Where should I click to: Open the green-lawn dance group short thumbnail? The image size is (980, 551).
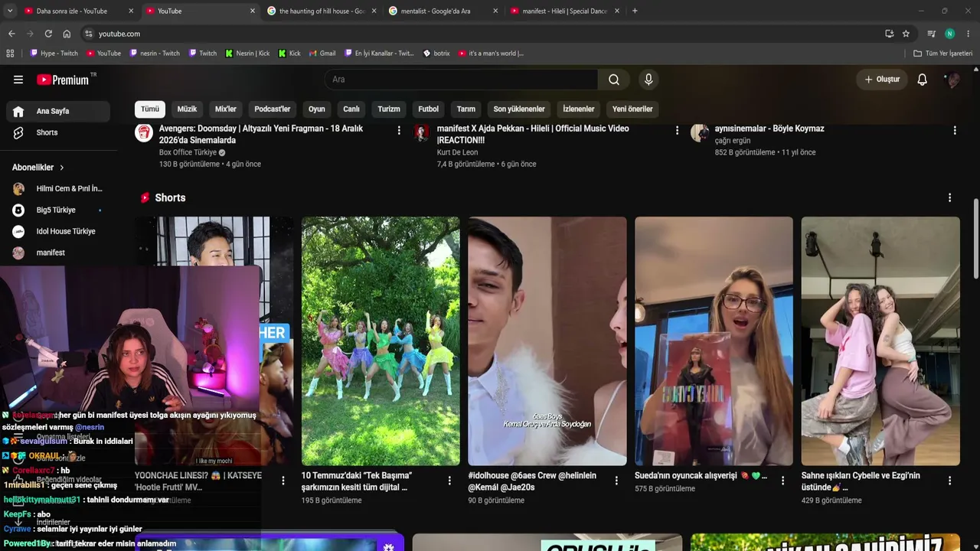[381, 341]
